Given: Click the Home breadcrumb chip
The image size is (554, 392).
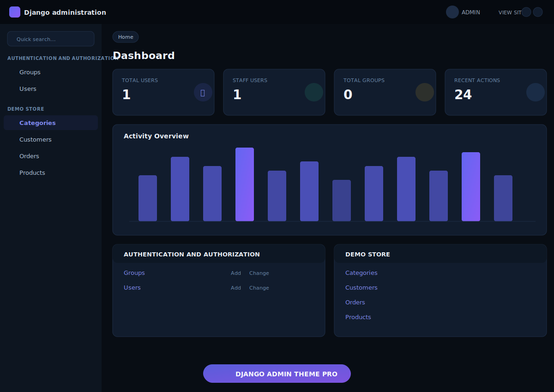Looking at the screenshot, I should tap(125, 37).
